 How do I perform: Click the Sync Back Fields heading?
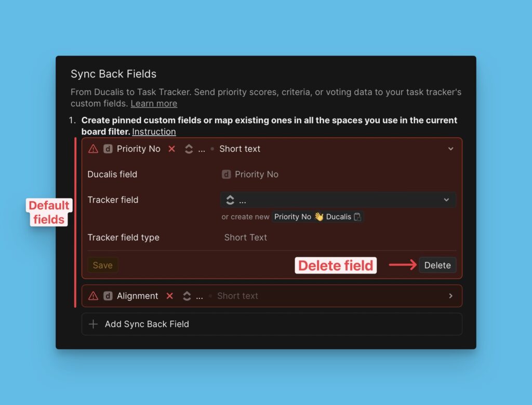(113, 74)
